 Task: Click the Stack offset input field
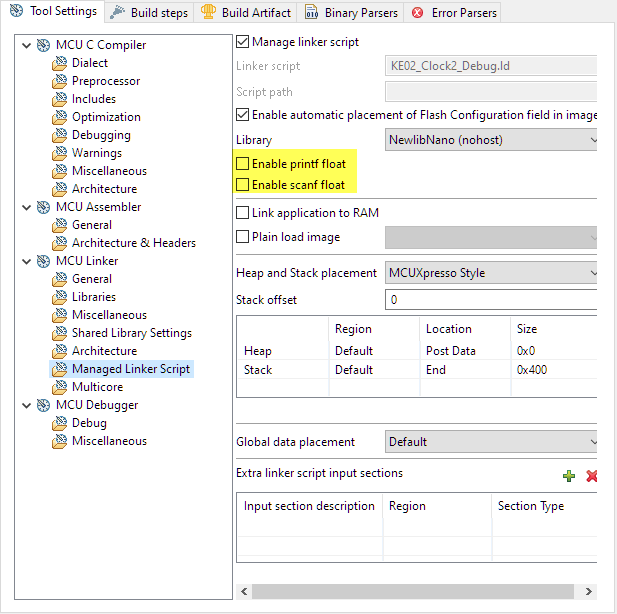[492, 300]
